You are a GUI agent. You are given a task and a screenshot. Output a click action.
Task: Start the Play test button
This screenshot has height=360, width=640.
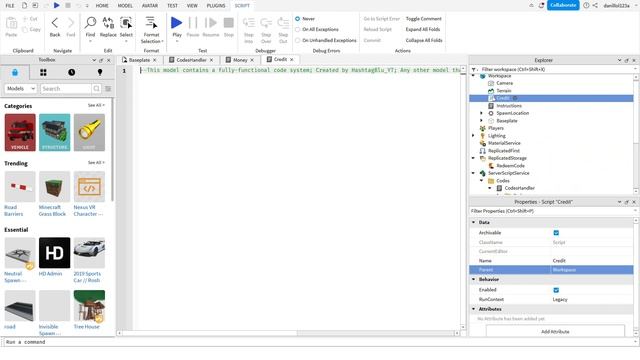(177, 23)
